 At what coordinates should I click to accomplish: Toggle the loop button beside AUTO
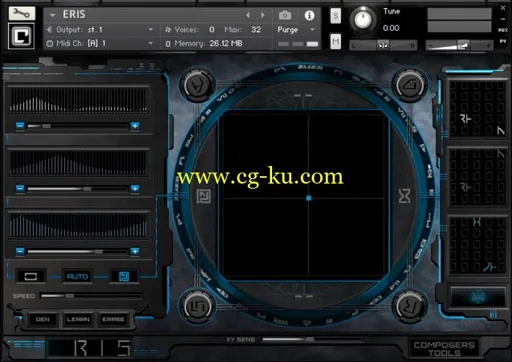(x=31, y=276)
